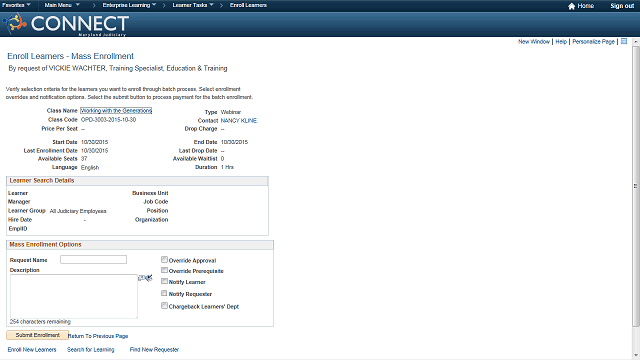Viewport: 640px width, 360px height.
Task: Open the Help link
Action: pos(561,42)
